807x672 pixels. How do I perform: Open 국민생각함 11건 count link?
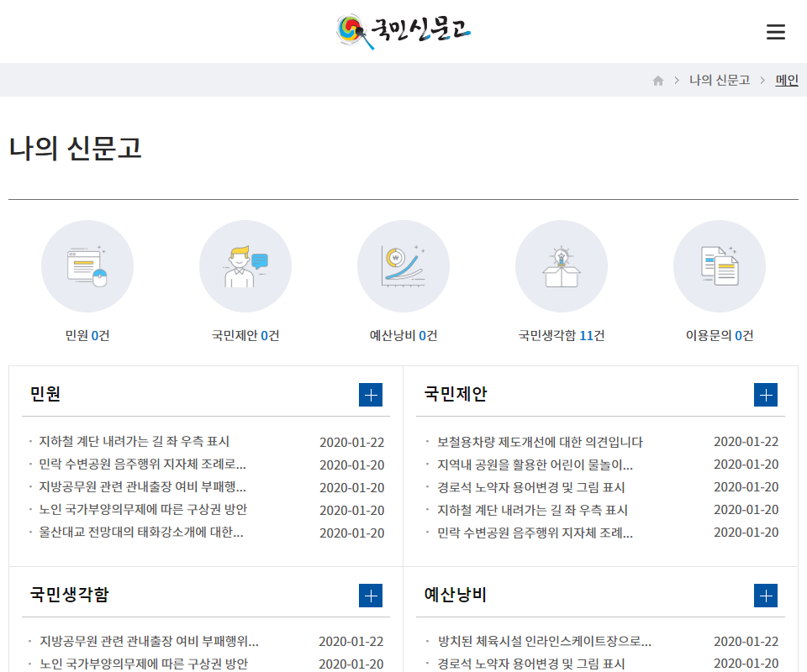[562, 336]
